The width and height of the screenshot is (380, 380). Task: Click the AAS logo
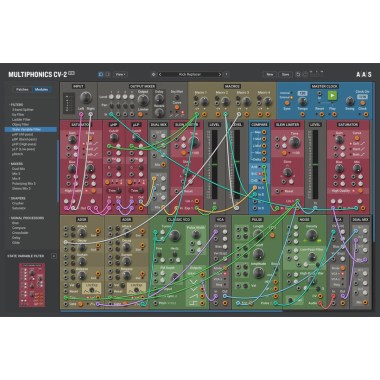tap(363, 74)
